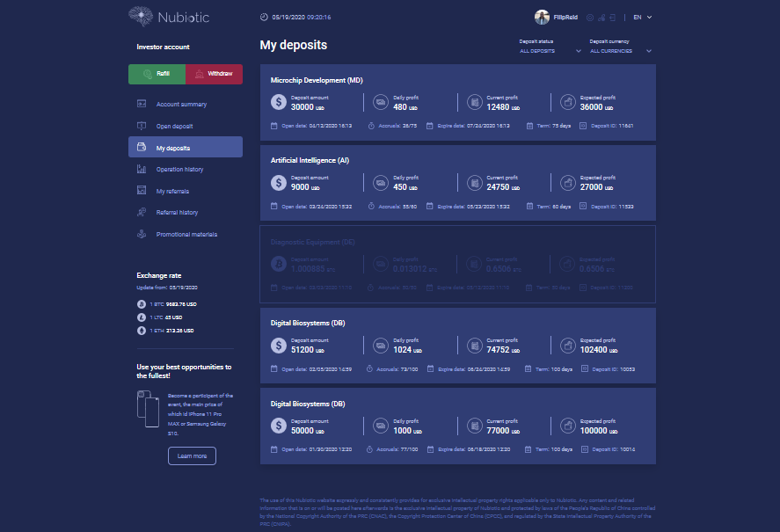Click the smartphones promo illustration
Viewport: 780px width, 532px height.
148,409
